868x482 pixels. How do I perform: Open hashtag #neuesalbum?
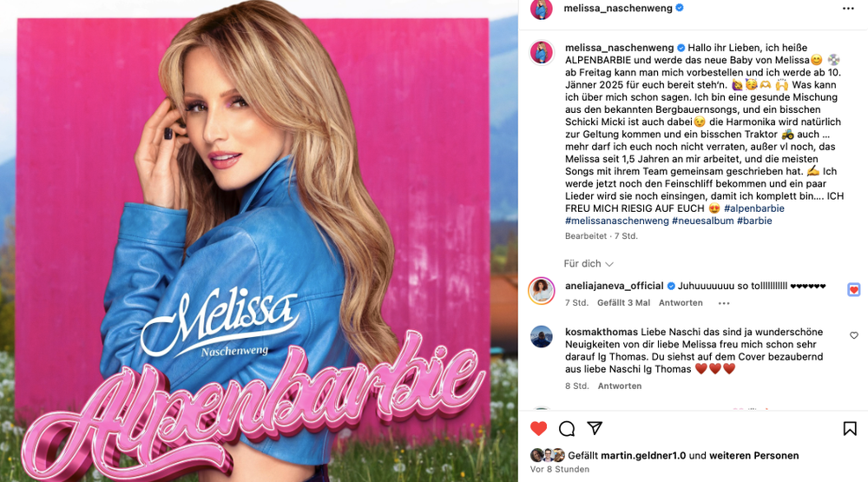(702, 221)
